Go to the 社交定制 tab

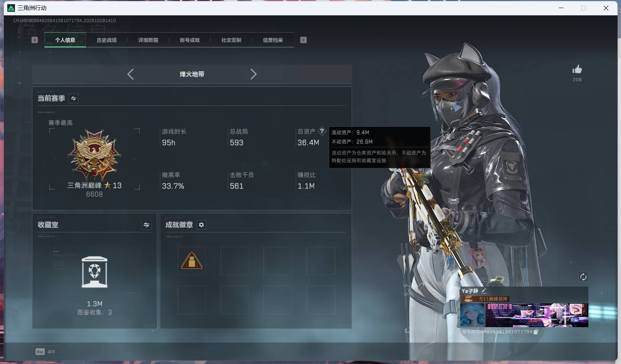231,40
